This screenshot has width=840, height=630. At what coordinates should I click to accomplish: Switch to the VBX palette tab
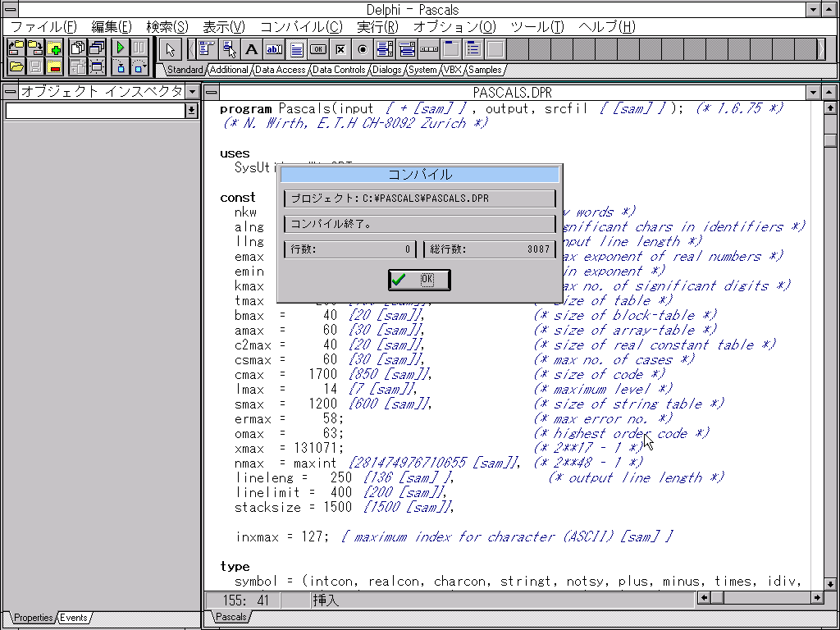click(x=453, y=70)
